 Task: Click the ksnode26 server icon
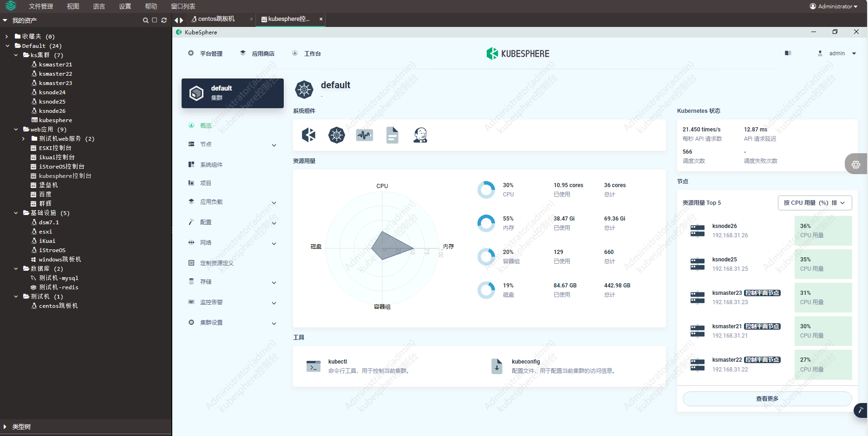click(698, 230)
